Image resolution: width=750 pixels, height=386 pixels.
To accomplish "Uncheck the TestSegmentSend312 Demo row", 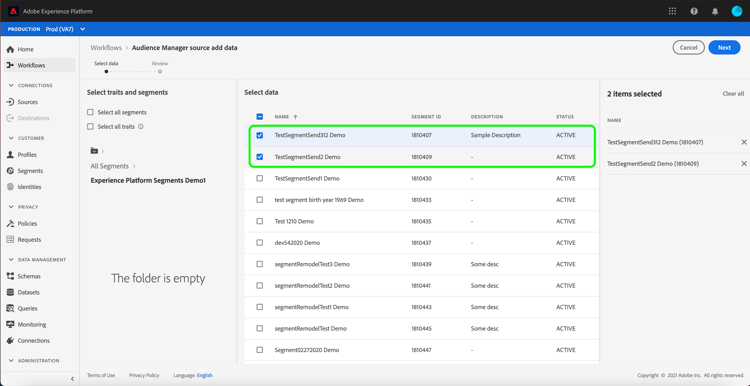I will coord(260,135).
